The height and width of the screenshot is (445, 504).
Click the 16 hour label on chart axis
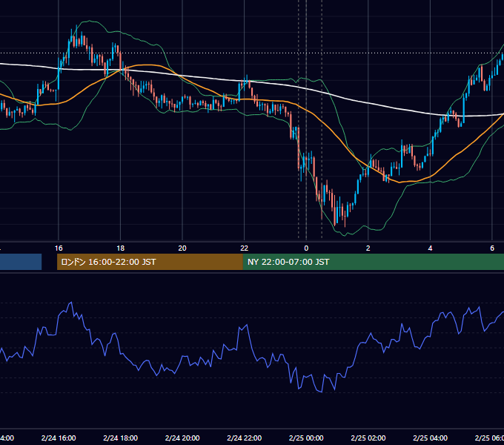click(59, 248)
